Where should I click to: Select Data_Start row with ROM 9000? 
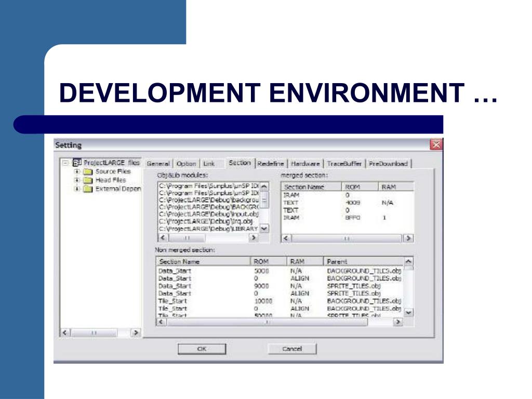click(x=280, y=286)
